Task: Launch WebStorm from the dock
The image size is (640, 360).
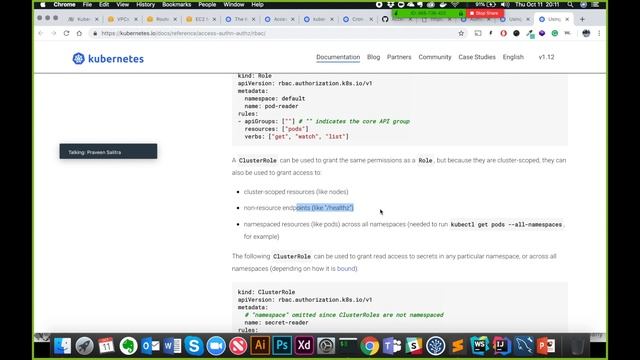Action: click(x=480, y=346)
